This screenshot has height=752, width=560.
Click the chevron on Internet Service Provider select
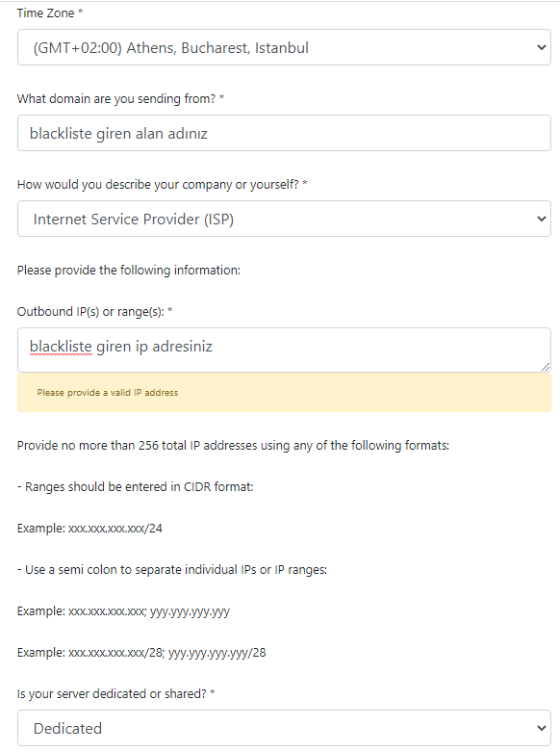[x=542, y=219]
